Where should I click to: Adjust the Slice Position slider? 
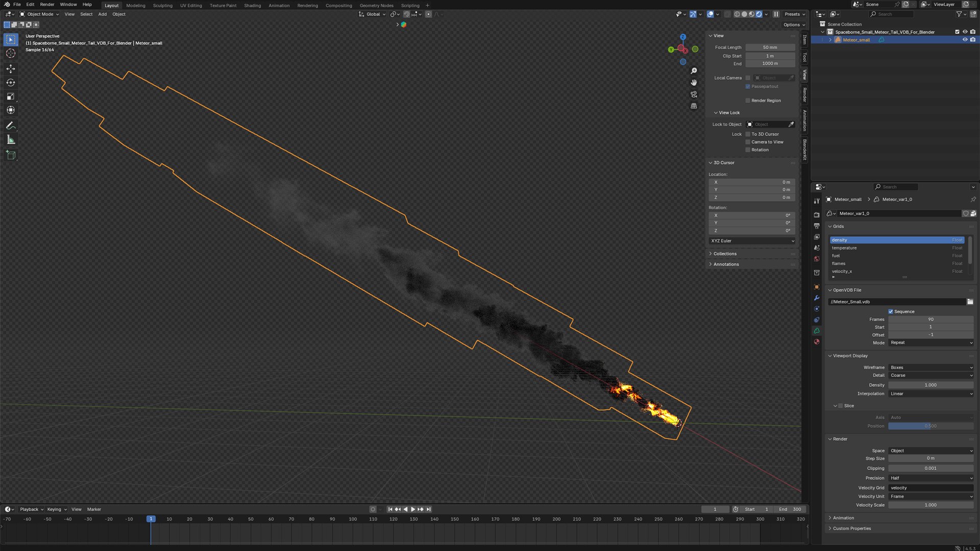coord(931,426)
